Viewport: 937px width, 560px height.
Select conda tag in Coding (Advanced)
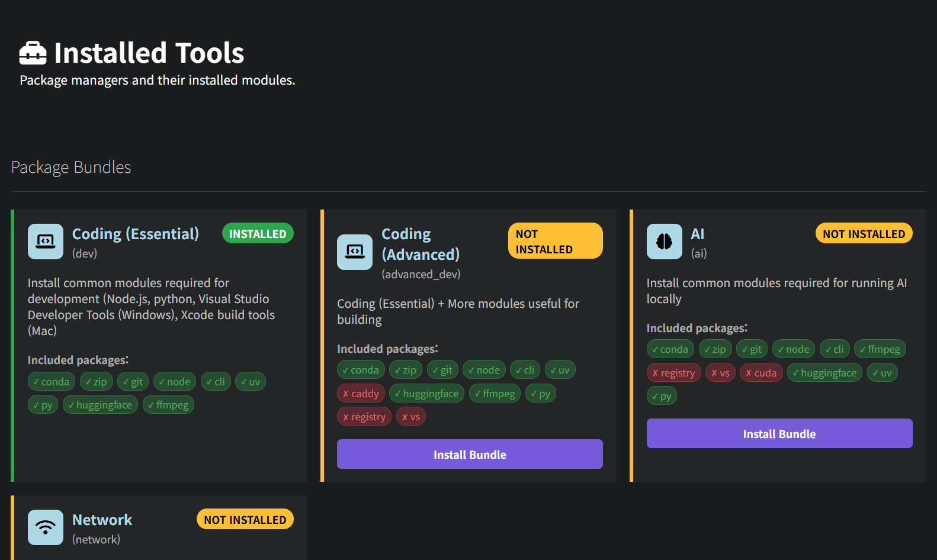pyautogui.click(x=361, y=370)
